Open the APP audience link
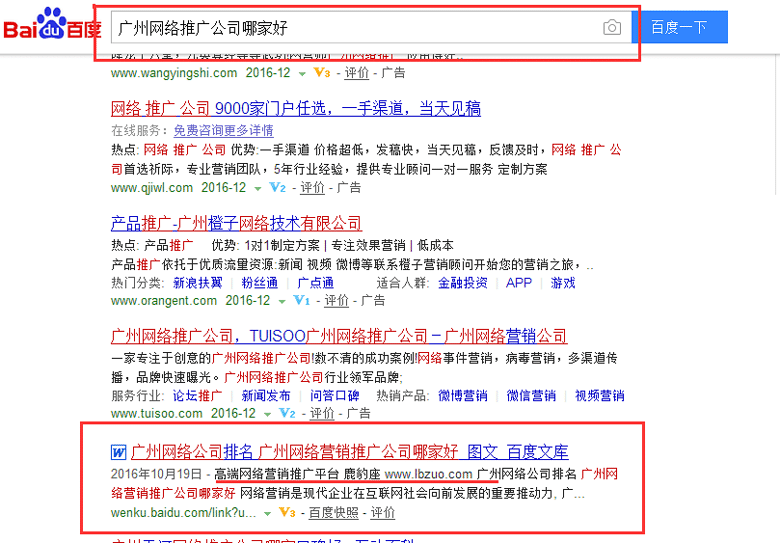780x543 pixels. [519, 283]
